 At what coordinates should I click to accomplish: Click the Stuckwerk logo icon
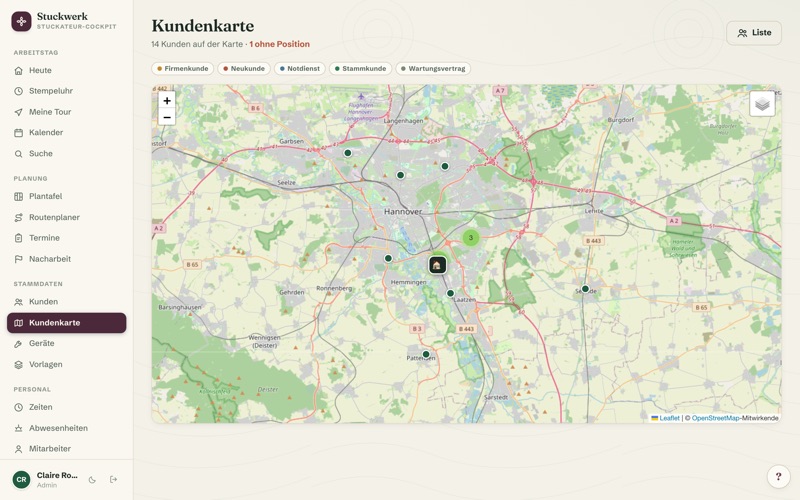pos(21,21)
